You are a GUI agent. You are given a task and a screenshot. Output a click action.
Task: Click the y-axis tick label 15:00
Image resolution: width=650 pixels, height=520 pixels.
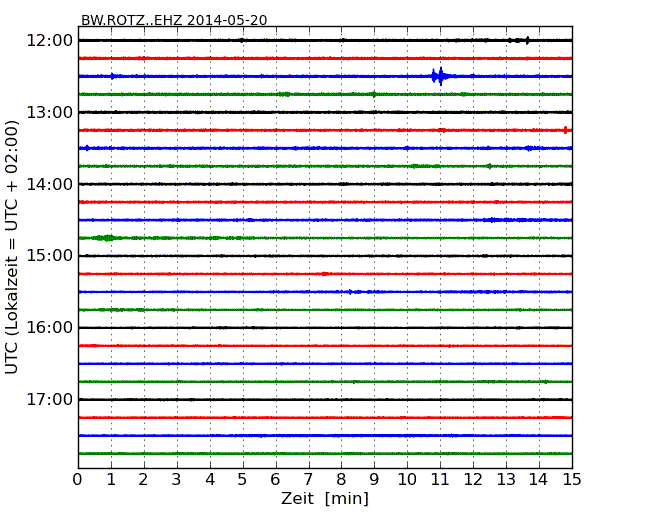50,256
